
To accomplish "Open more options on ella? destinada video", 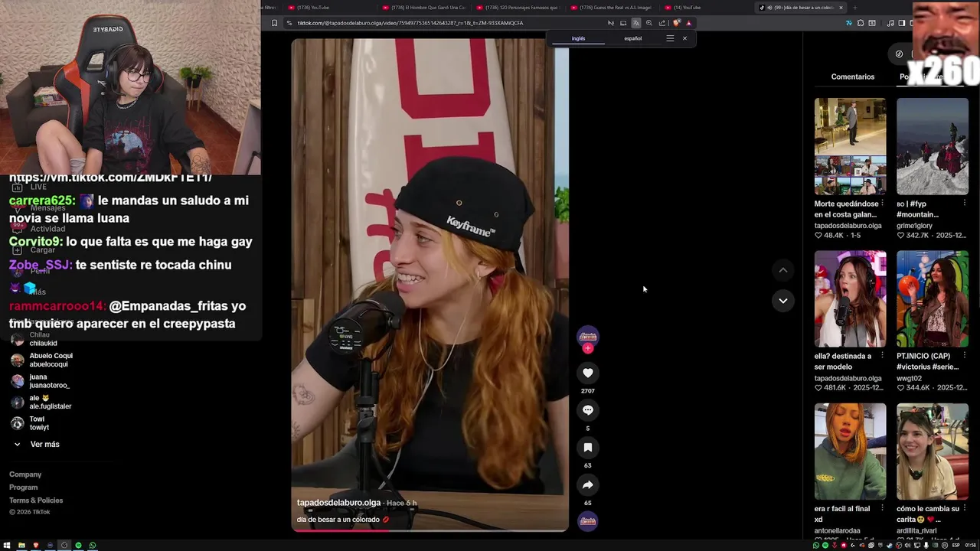I will pos(882,356).
